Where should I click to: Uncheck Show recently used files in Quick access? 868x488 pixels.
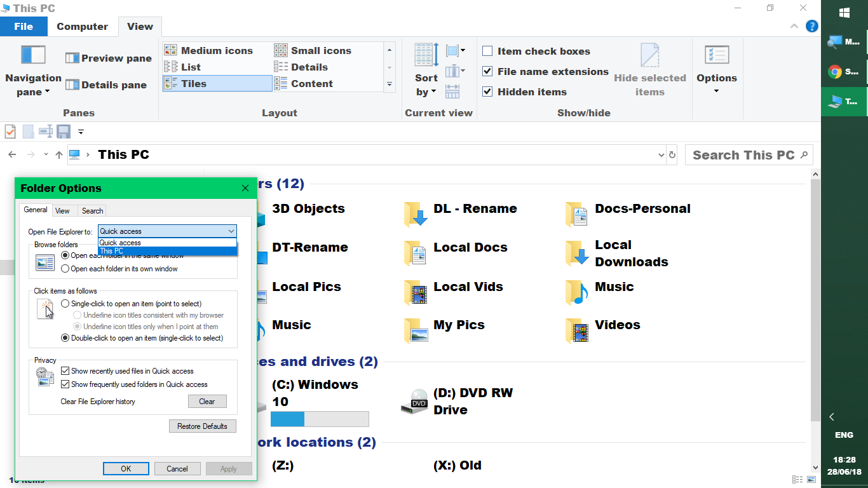click(x=65, y=371)
